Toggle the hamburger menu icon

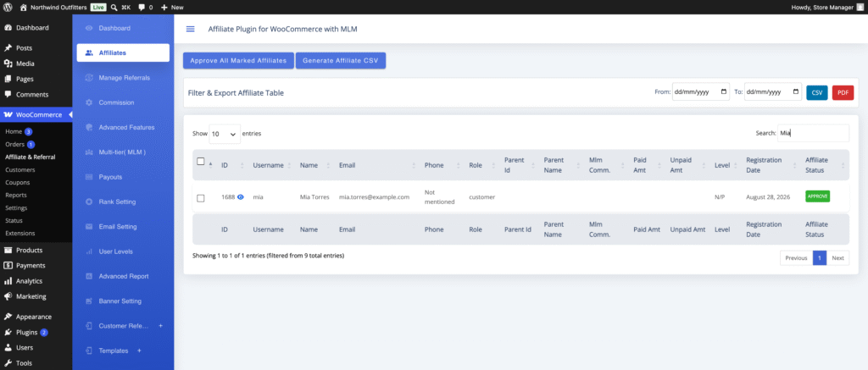pyautogui.click(x=191, y=29)
